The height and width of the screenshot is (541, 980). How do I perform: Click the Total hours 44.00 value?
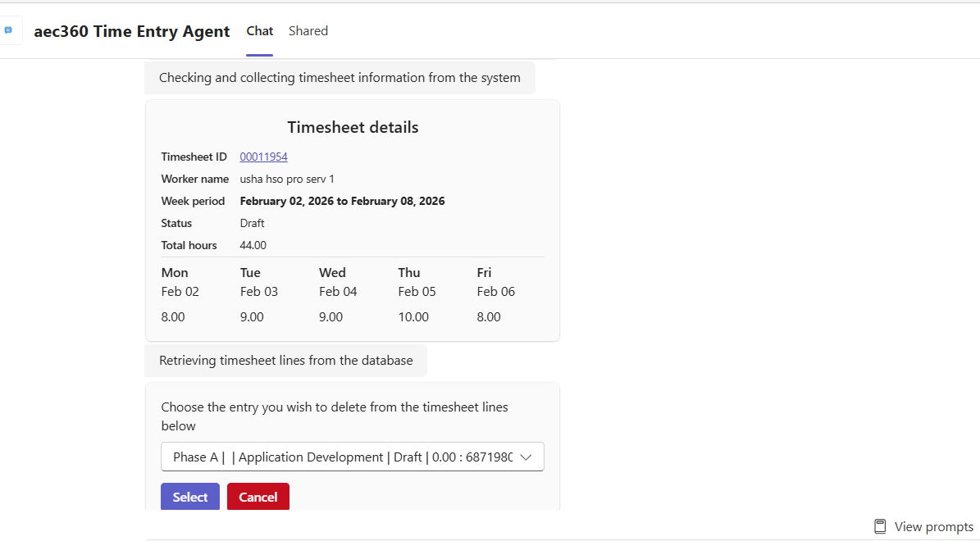[x=253, y=245]
